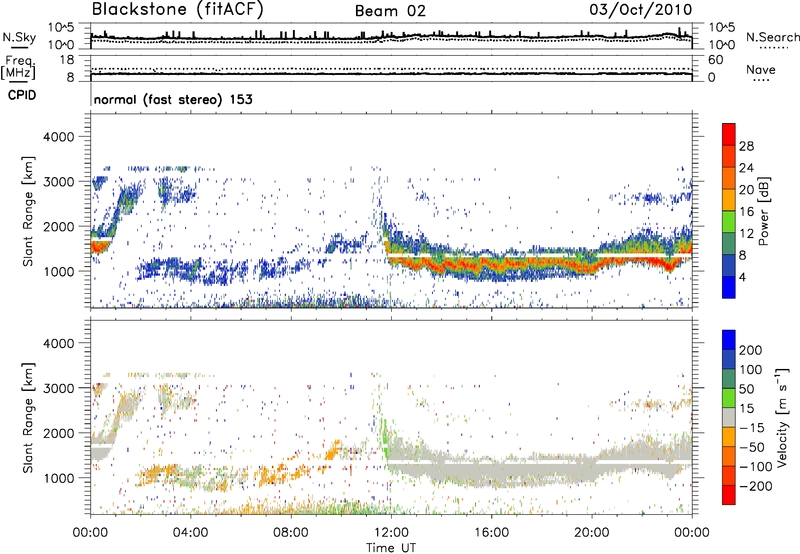The image size is (800, 554).
Task: Click the "18" frequency axis value
Action: (x=67, y=60)
